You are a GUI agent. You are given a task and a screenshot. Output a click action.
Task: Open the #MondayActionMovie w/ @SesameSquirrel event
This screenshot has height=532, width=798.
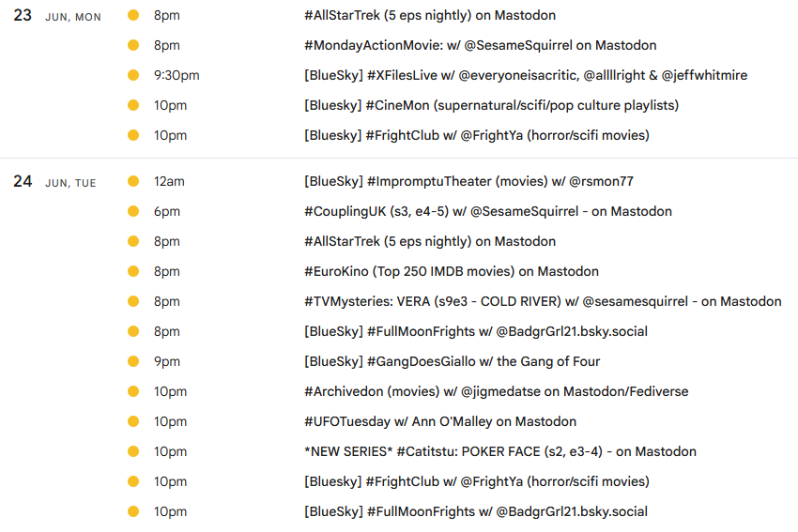pos(481,45)
